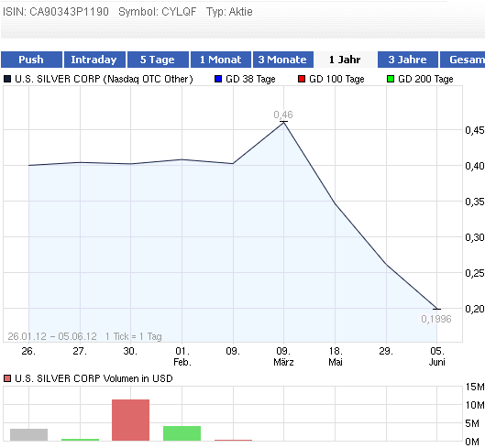Click the green volume bar at 01. Feb.
Image resolution: width=485 pixels, height=448 pixels.
pos(182,433)
